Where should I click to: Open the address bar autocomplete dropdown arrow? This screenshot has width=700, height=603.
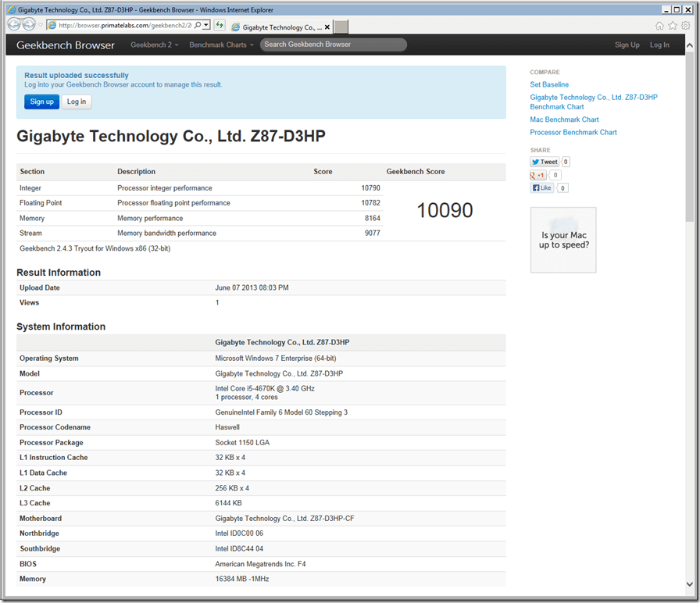coord(206,25)
